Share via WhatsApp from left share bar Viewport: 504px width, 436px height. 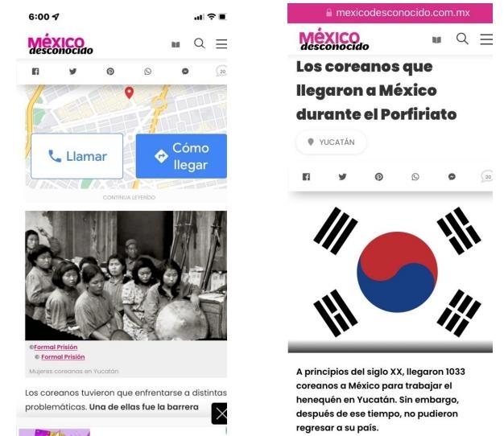148,72
